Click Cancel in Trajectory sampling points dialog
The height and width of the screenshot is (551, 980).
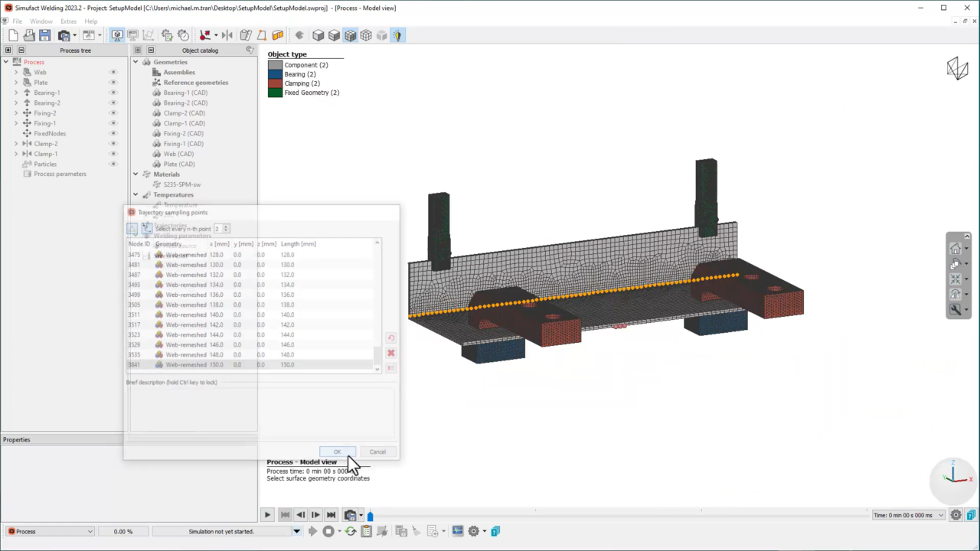click(377, 452)
